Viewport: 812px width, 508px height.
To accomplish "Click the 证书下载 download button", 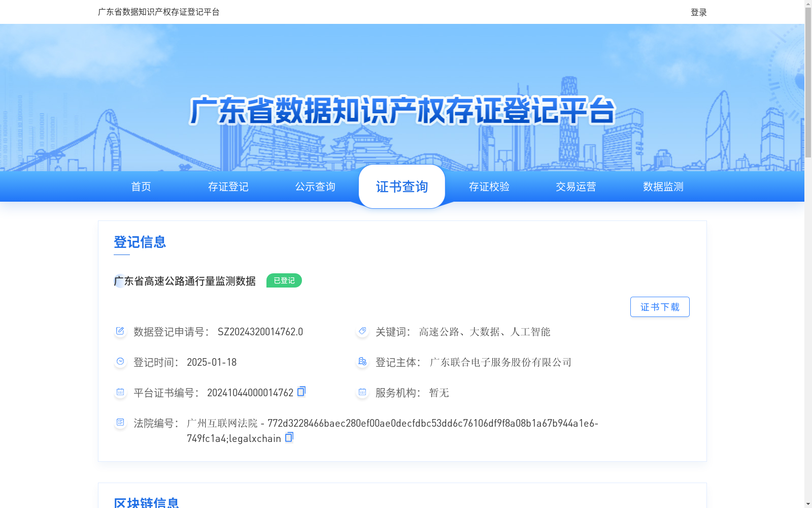I will coord(659,306).
